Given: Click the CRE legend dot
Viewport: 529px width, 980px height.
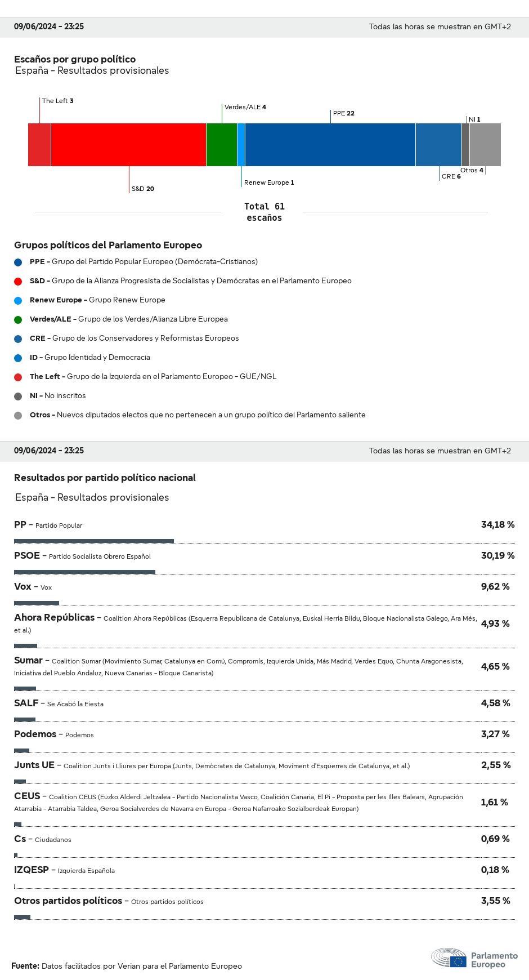Looking at the screenshot, I should [x=18, y=338].
